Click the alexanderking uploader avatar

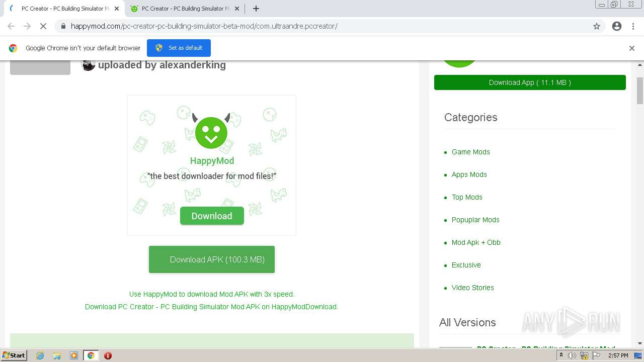pos(88,65)
